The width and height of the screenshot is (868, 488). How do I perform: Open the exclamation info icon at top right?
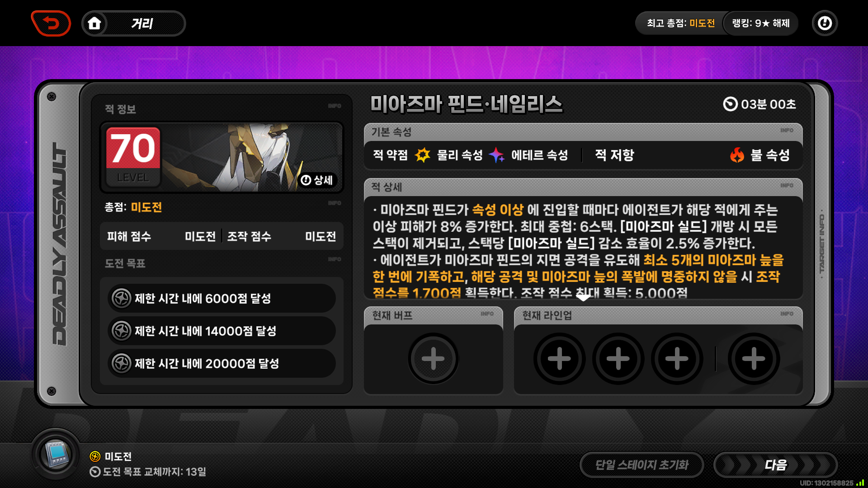pos(825,23)
